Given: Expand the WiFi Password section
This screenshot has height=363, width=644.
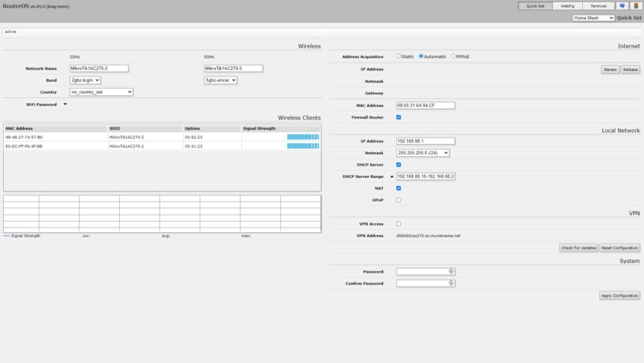Looking at the screenshot, I should (x=65, y=104).
